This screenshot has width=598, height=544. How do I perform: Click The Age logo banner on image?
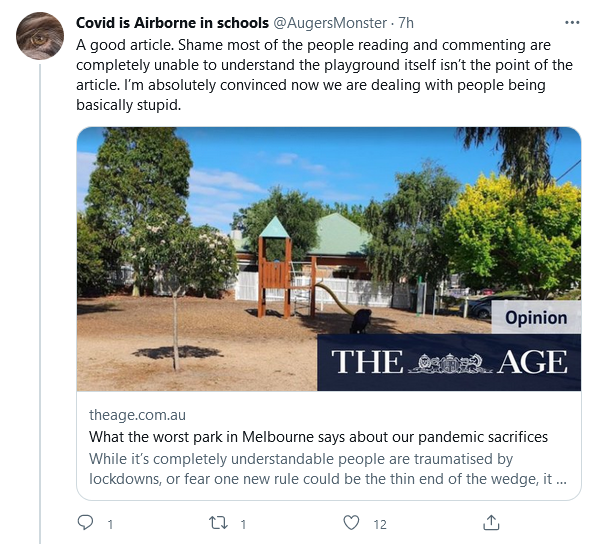click(x=449, y=362)
